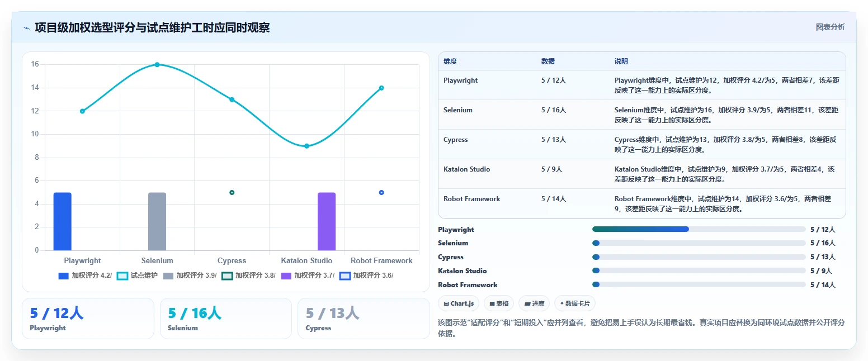This screenshot has width=868, height=361.
Task: Toggle the 加权评分 4.2/ legend entry
Action: click(85, 275)
